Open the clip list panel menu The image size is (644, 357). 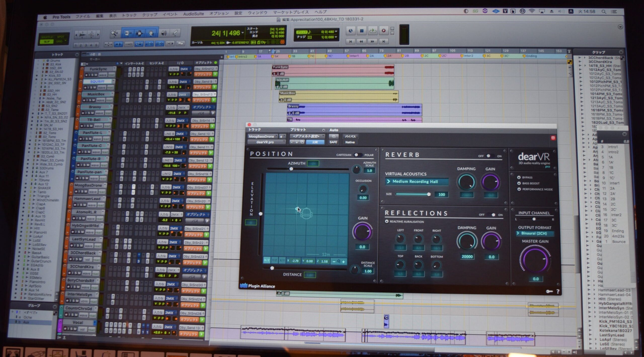[621, 52]
